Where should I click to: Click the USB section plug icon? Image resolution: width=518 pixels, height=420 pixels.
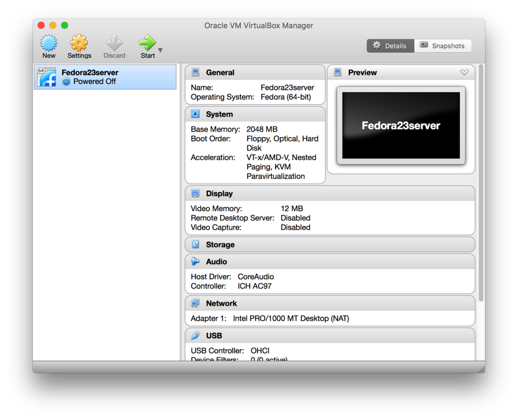pyautogui.click(x=196, y=335)
